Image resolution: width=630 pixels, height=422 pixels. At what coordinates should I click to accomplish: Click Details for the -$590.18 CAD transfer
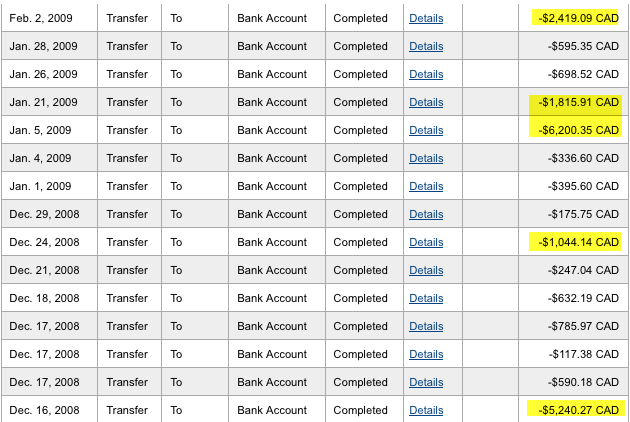click(x=426, y=382)
